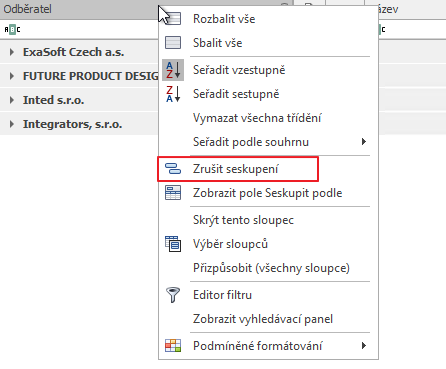Select Zobrazit vyhledávací panel entry
The image size is (446, 369).
[x=263, y=319]
